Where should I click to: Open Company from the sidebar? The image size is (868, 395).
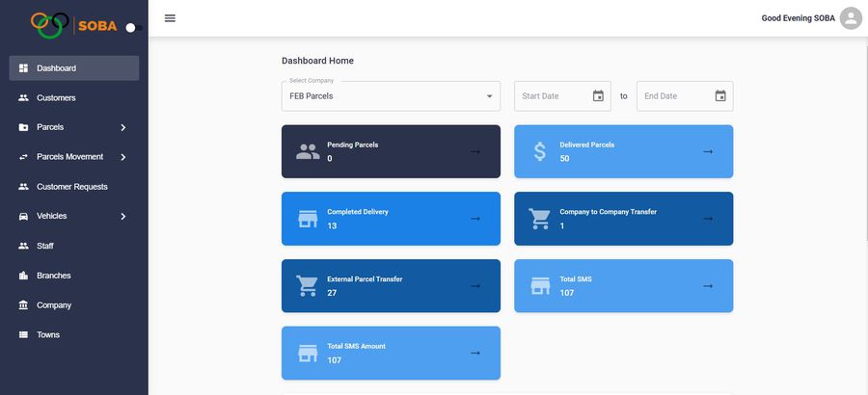[74, 304]
